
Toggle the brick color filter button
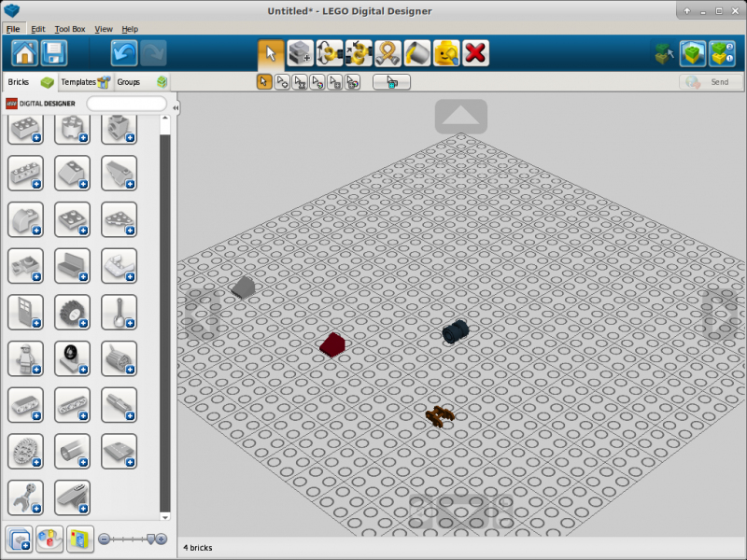[49, 539]
